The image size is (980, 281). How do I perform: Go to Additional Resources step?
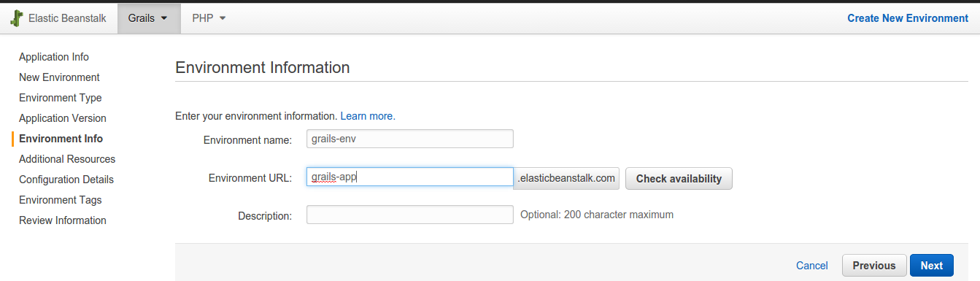point(67,159)
